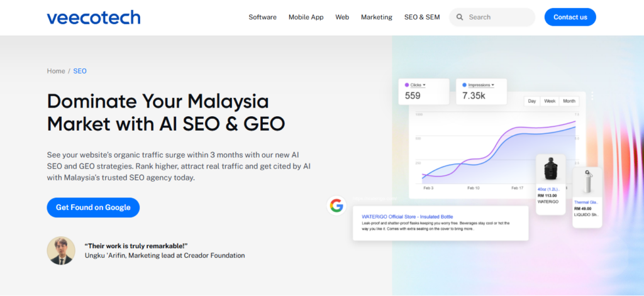Click the 559 clicks value
This screenshot has width=644, height=296.
(413, 96)
